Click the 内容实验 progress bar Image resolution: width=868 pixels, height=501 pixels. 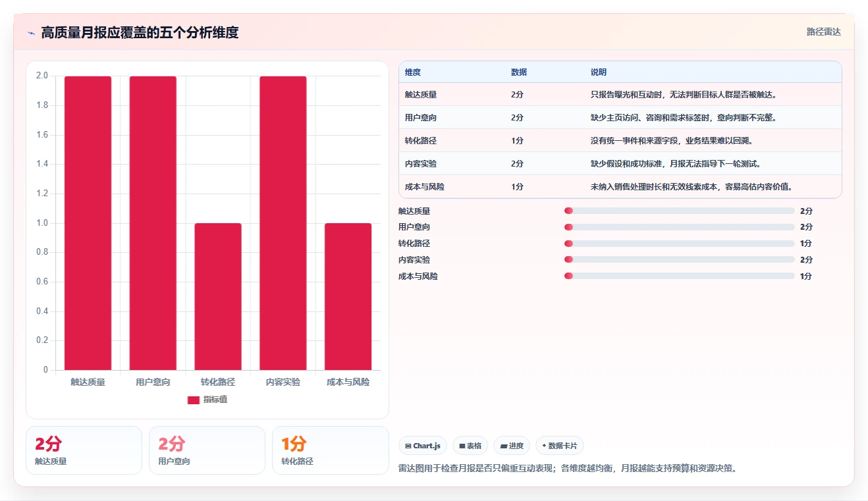680,260
